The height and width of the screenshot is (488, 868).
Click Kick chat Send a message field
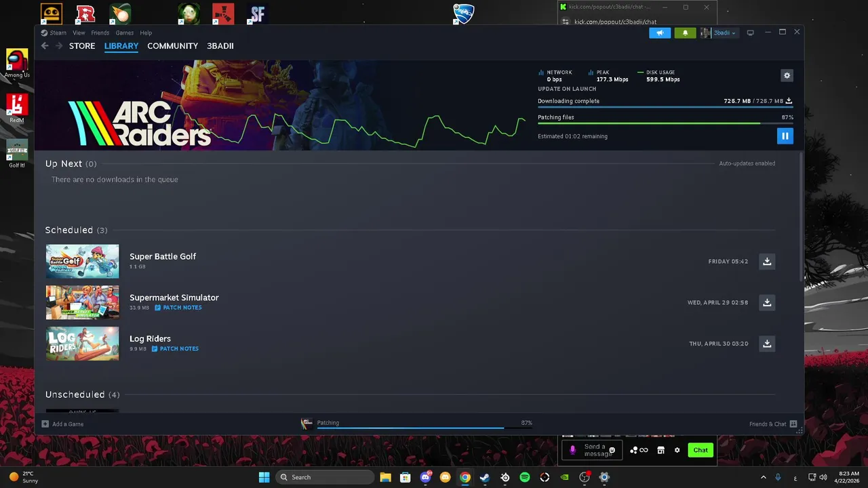click(592, 450)
